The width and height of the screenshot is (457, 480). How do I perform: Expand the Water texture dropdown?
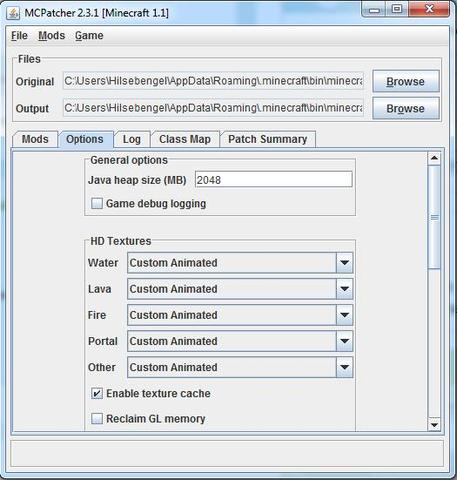point(344,263)
